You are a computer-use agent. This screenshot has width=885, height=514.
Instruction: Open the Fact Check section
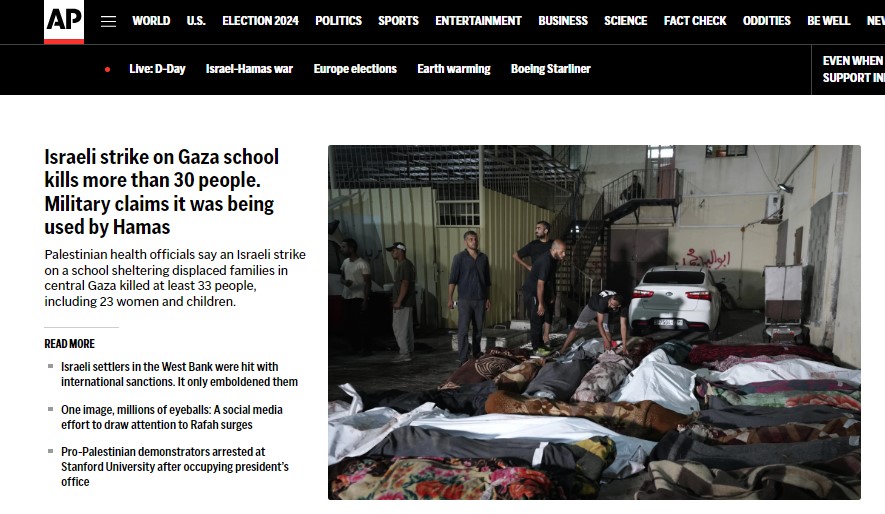tap(695, 21)
